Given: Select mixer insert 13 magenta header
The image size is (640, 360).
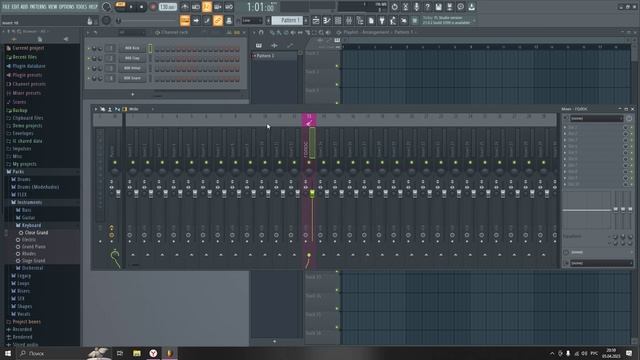Looking at the screenshot, I should coord(309,120).
